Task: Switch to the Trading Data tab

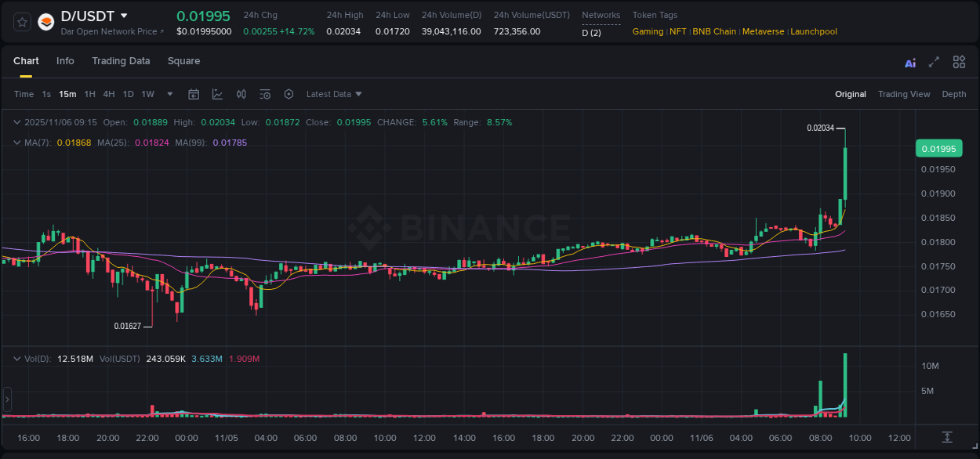Action: 121,60
